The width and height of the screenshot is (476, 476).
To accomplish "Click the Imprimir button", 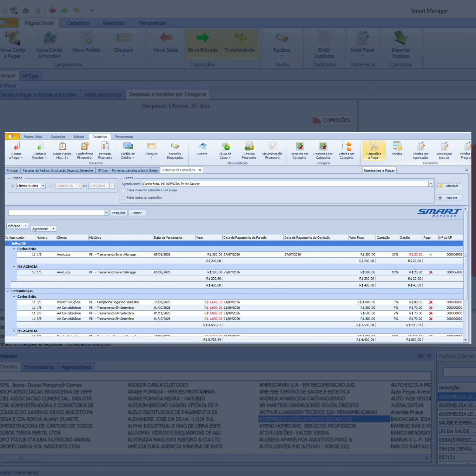I will pos(449,198).
